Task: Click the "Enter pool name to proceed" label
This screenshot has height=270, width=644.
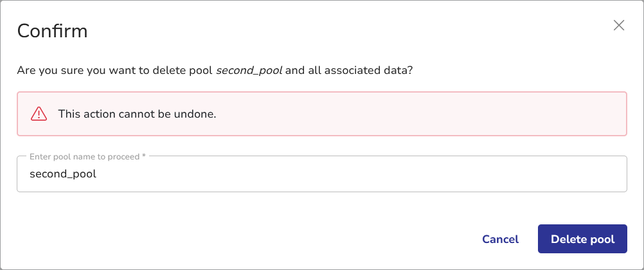Action: 85,156
